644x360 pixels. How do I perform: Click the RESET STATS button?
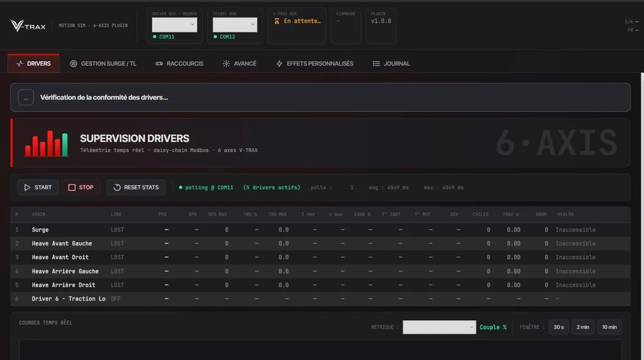[136, 187]
